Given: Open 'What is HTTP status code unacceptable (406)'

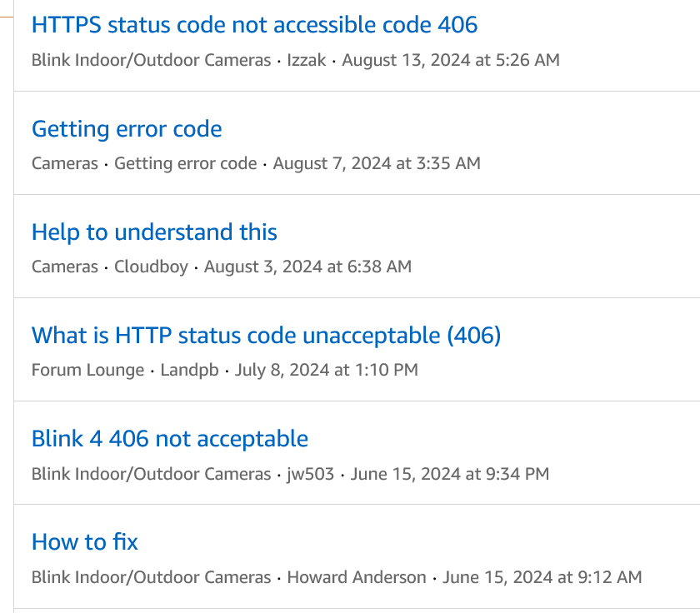Looking at the screenshot, I should 266,336.
